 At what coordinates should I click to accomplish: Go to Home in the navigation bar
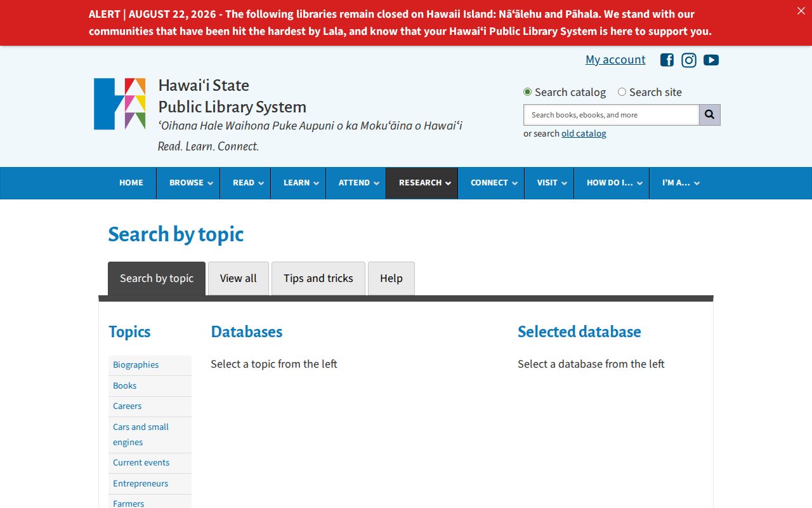[x=131, y=183]
